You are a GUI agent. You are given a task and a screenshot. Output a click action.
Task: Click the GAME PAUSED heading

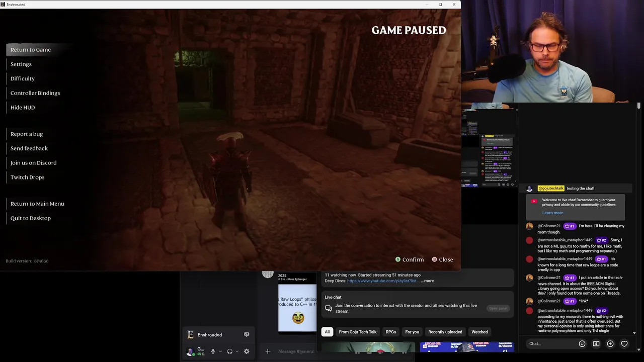pyautogui.click(x=409, y=30)
